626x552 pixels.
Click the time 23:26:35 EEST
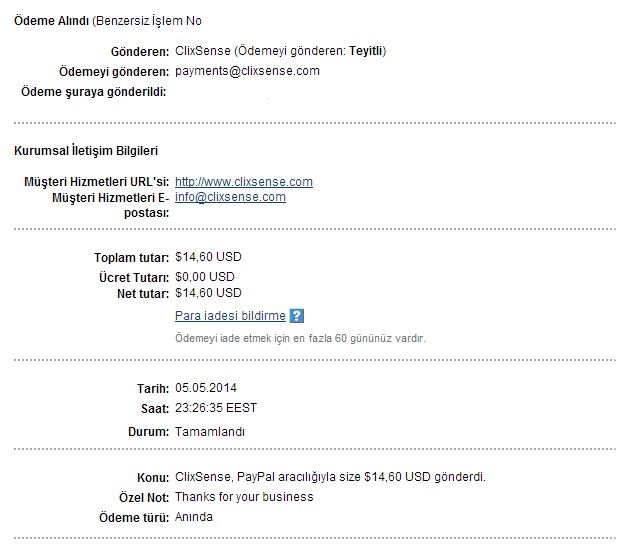tap(216, 408)
